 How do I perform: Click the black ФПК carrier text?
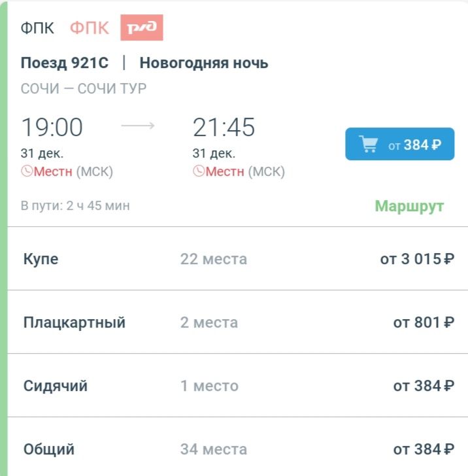click(x=37, y=28)
